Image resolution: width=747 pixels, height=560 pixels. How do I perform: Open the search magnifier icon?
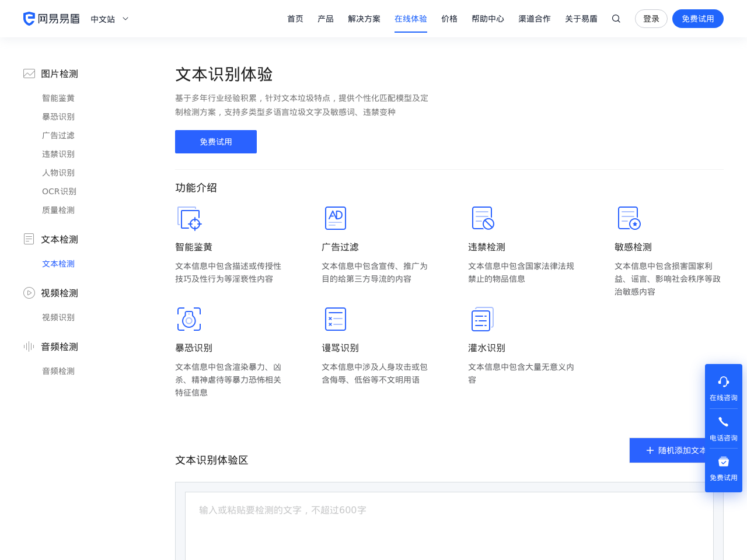[615, 18]
